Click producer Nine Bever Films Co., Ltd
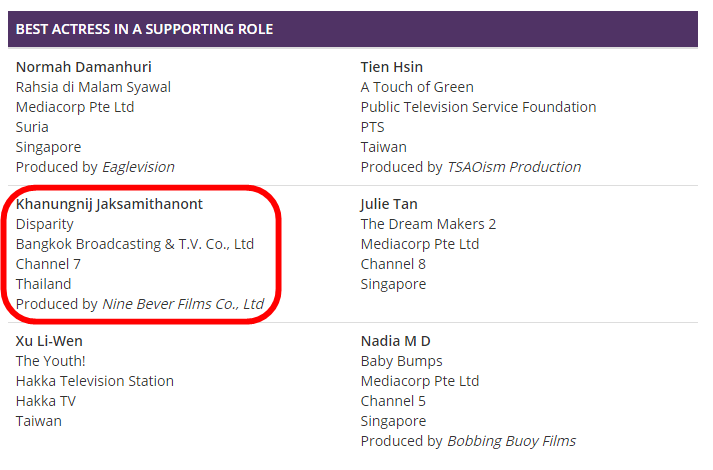This screenshot has height=470, width=713. pos(183,304)
